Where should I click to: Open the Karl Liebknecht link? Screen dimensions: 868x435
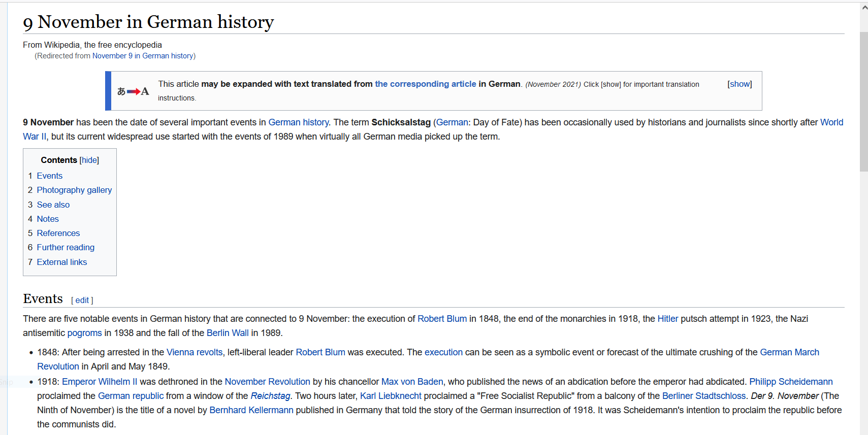pyautogui.click(x=391, y=396)
